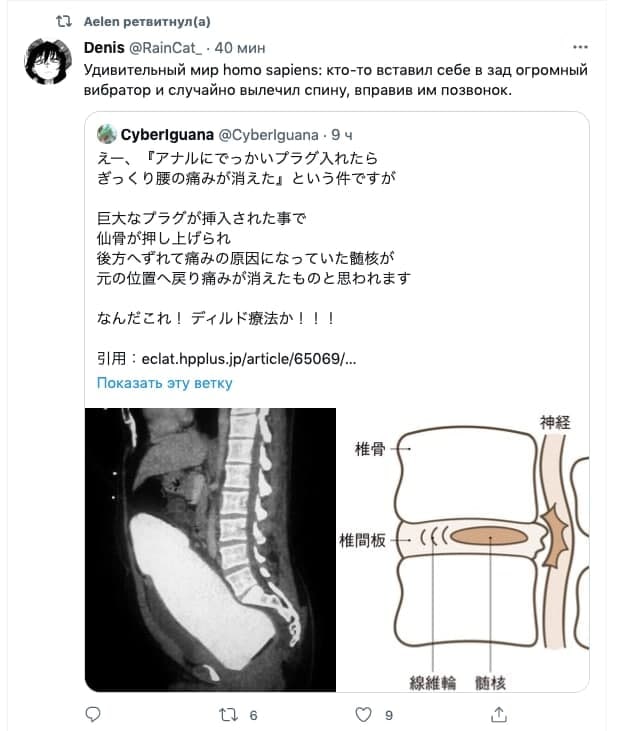Open the share upload icon
The image size is (624, 731).
tap(499, 714)
